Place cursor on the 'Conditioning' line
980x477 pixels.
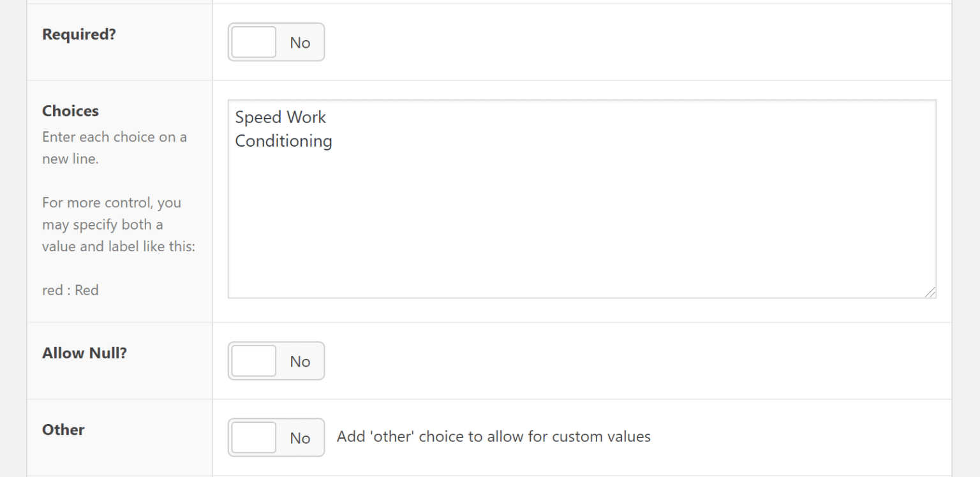pos(283,140)
